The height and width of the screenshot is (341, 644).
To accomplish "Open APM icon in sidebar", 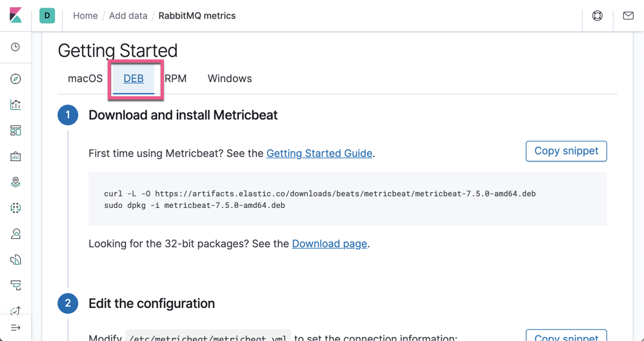I will [15, 285].
